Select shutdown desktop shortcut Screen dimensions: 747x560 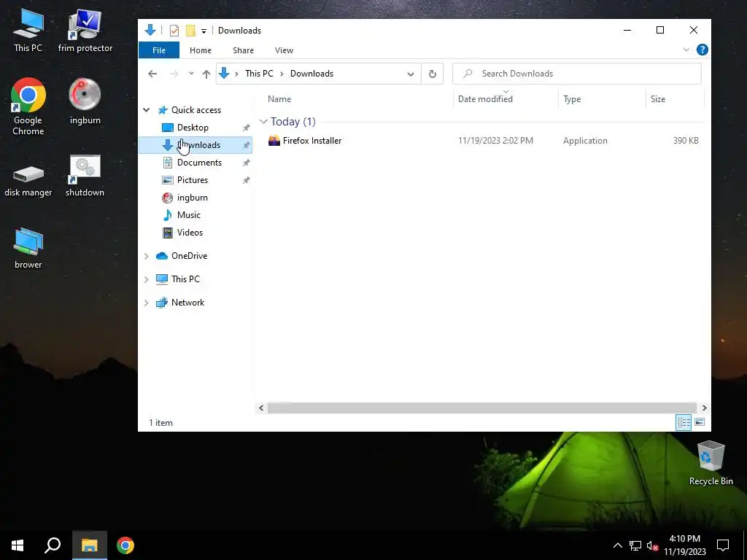tap(85, 175)
